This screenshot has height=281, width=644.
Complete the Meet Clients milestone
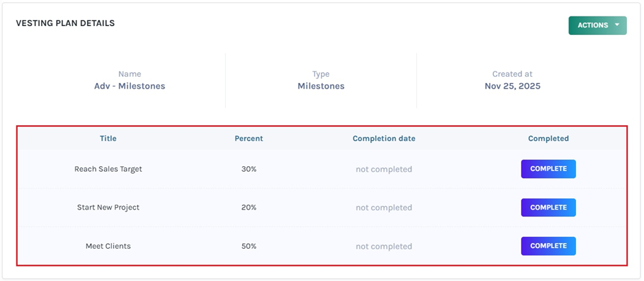(548, 246)
